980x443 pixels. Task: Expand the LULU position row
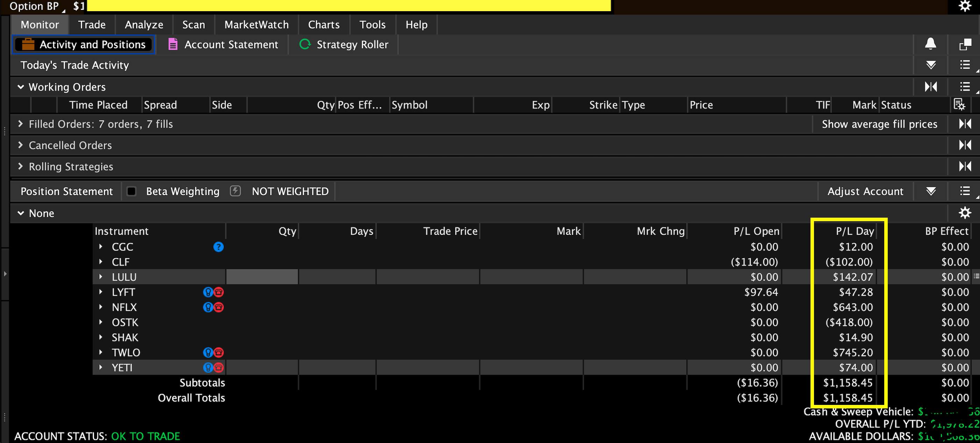[x=101, y=277]
